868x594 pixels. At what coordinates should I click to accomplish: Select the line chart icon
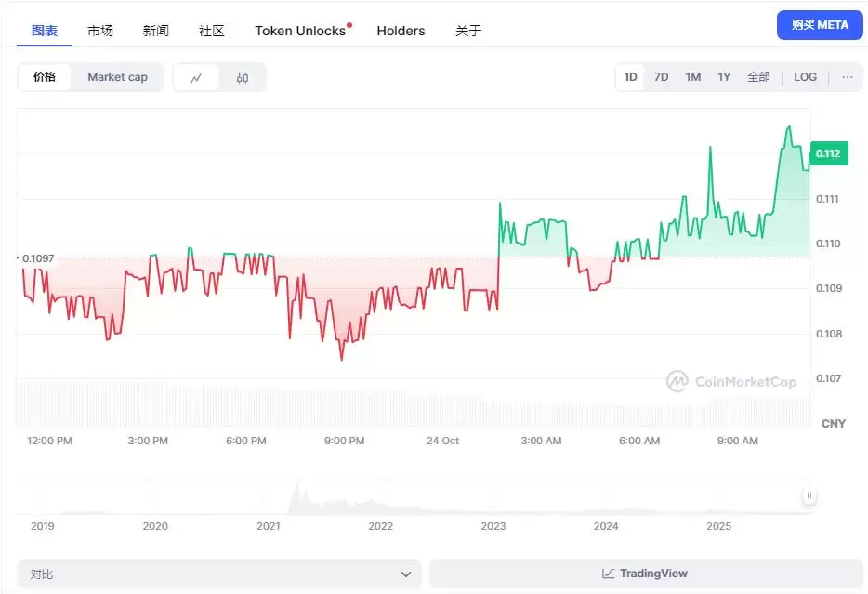[x=196, y=77]
